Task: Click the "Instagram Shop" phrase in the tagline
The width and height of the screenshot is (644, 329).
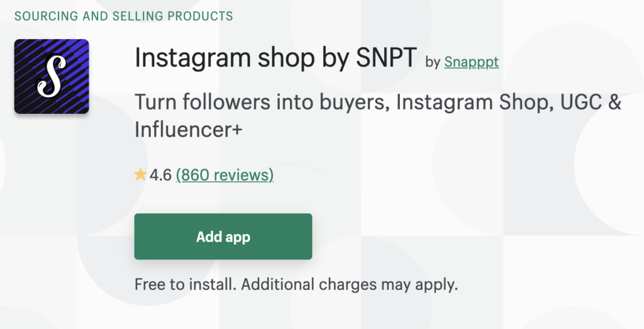Action: pos(471,103)
